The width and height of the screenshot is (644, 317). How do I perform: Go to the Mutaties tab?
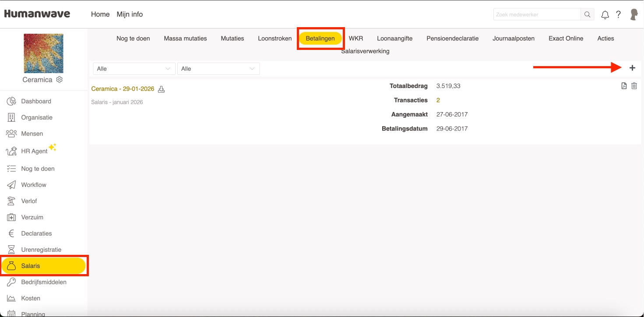coord(232,39)
